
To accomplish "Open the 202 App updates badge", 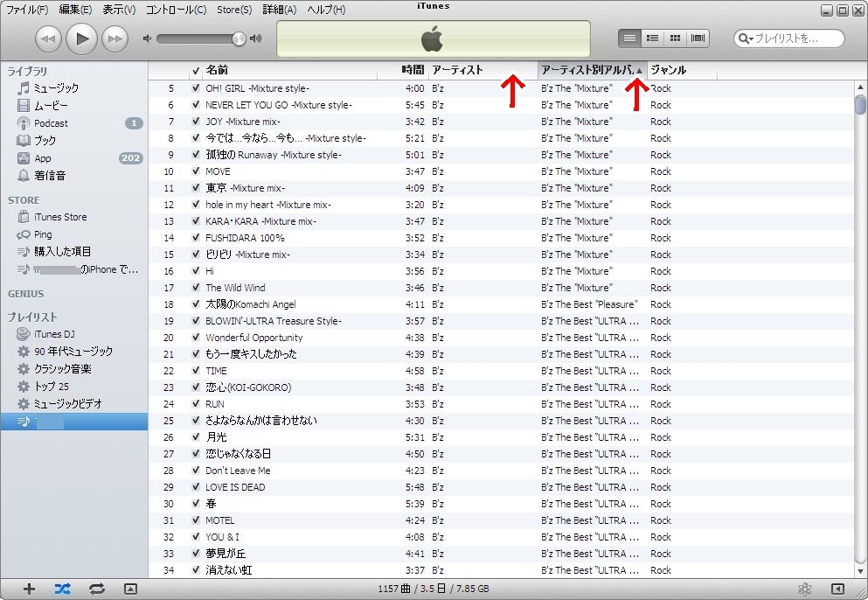I will coord(130,158).
